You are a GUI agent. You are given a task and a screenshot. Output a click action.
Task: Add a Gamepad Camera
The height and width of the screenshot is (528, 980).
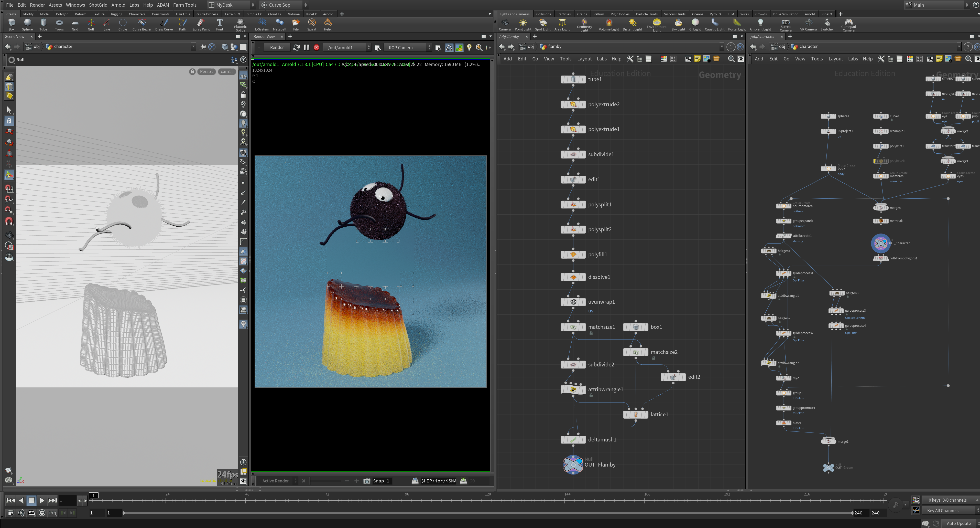(848, 25)
